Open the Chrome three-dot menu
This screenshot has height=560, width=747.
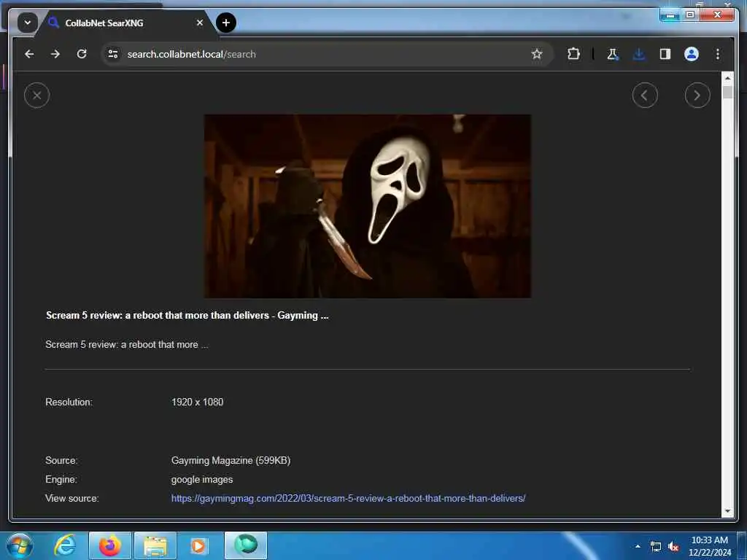tap(718, 54)
